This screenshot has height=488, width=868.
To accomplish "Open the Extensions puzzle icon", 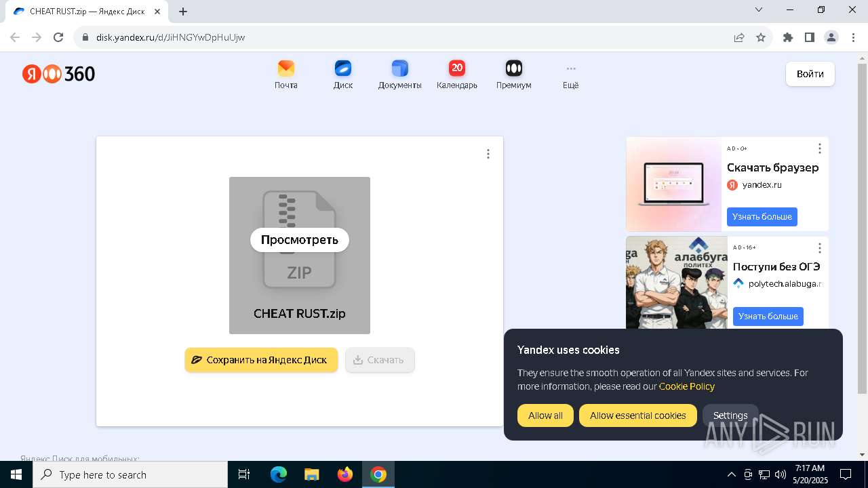I will 788,37.
